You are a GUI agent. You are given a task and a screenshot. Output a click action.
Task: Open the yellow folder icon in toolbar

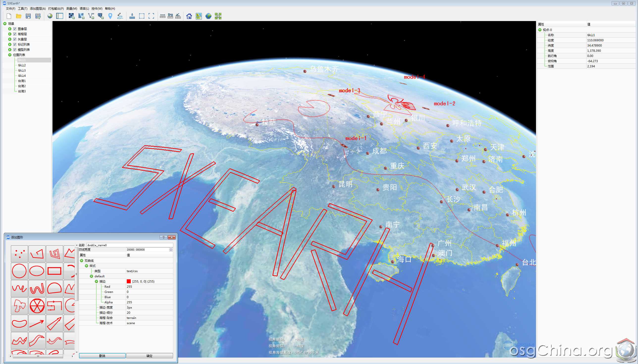[19, 16]
